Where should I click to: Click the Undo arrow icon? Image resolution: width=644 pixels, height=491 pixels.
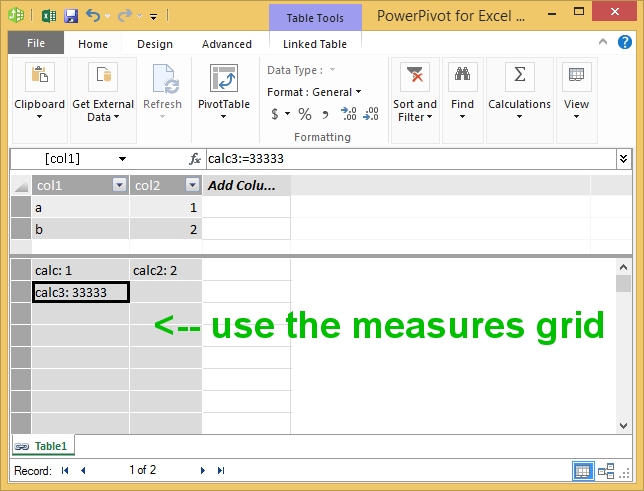pos(93,16)
